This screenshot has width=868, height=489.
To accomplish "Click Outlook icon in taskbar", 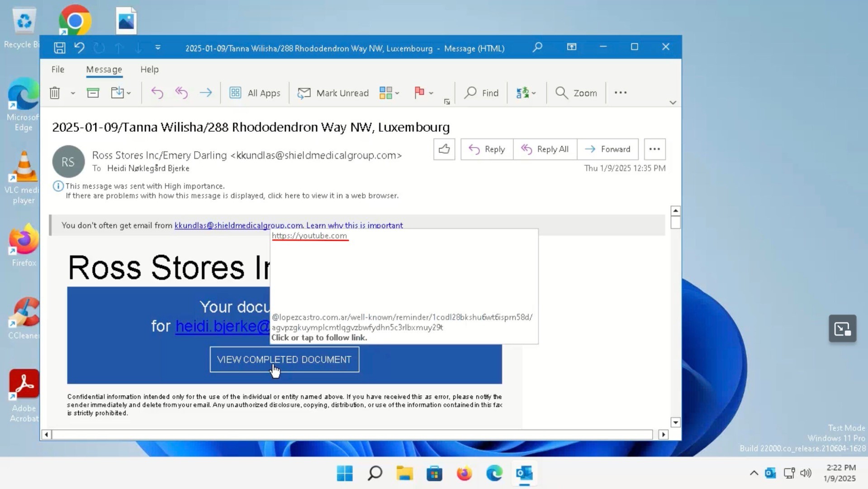I will click(x=524, y=474).
